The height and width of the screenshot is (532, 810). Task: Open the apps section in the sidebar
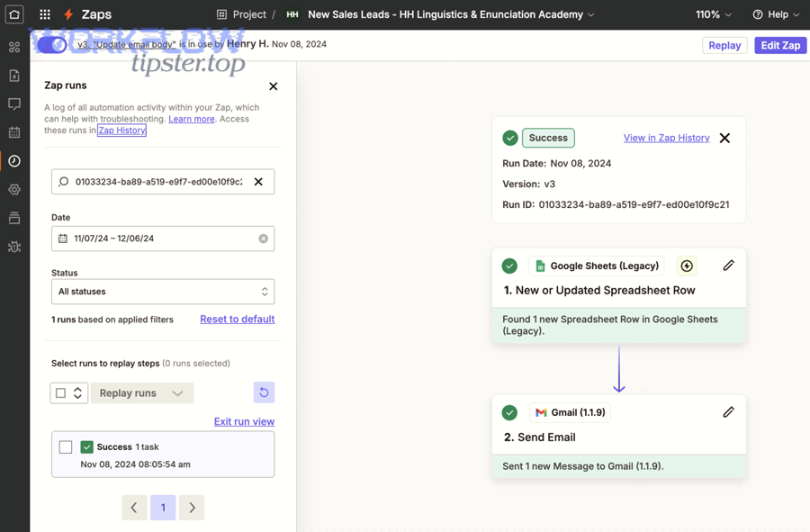click(14, 47)
